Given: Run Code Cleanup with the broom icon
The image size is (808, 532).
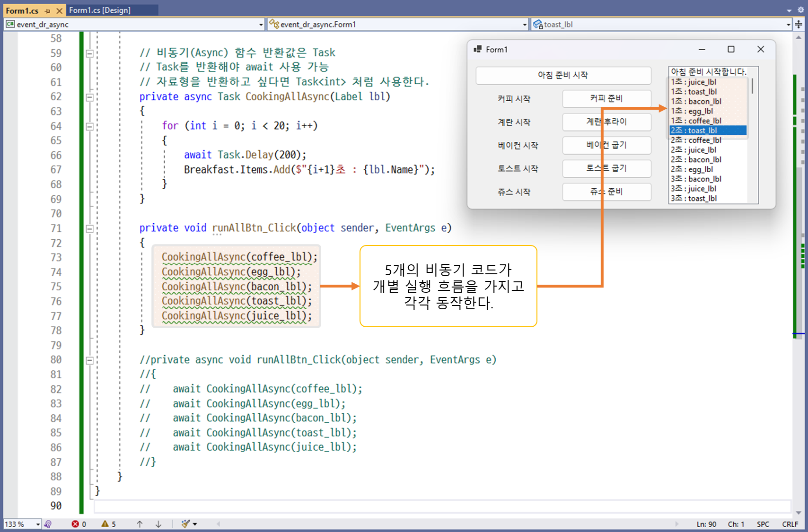Looking at the screenshot, I should tap(184, 524).
